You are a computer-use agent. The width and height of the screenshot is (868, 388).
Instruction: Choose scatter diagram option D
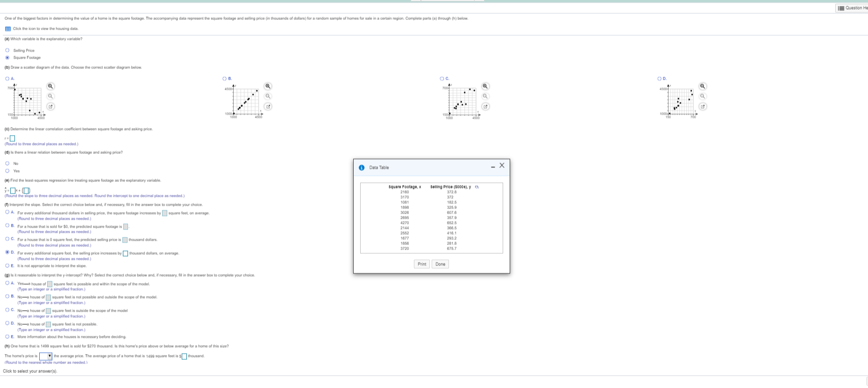click(659, 78)
